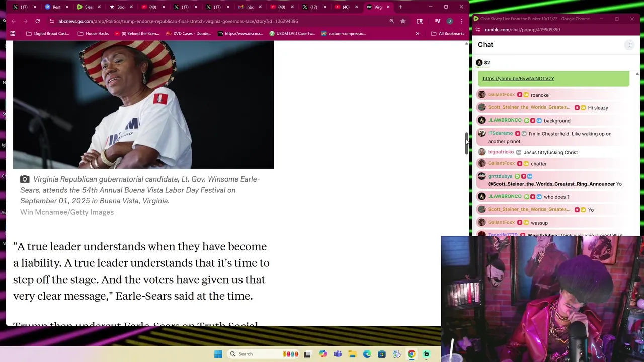The height and width of the screenshot is (362, 644).
Task: Go back to previous page in Chrome
Action: (x=13, y=21)
